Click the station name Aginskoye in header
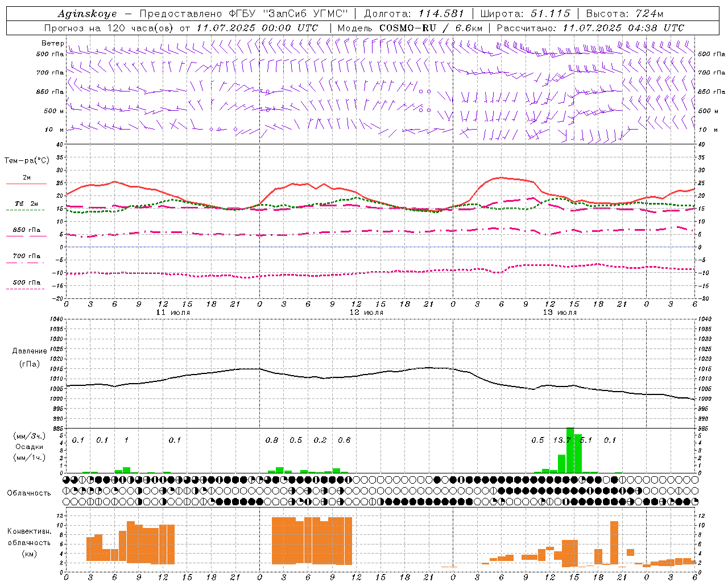This screenshot has width=728, height=582. (88, 14)
